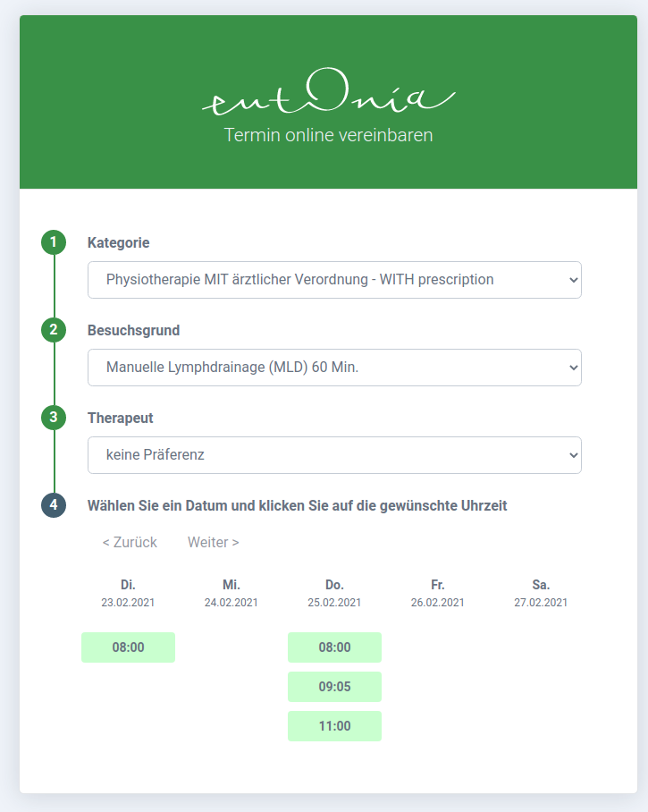Image resolution: width=648 pixels, height=812 pixels.
Task: Click the eutOnia logo in header
Action: click(328, 100)
